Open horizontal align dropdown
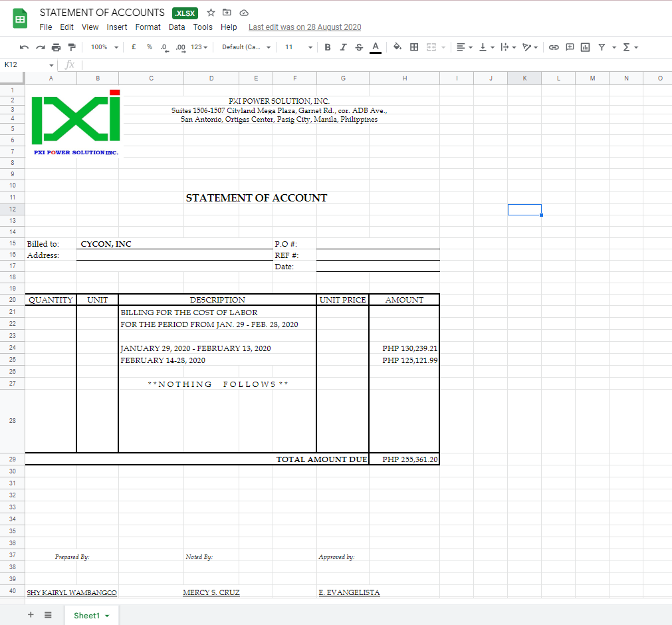The width and height of the screenshot is (672, 625). click(464, 47)
